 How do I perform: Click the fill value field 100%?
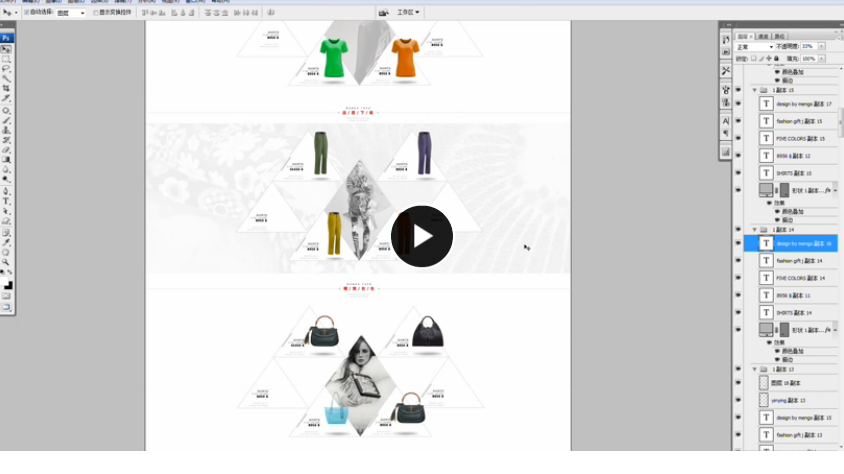809,59
